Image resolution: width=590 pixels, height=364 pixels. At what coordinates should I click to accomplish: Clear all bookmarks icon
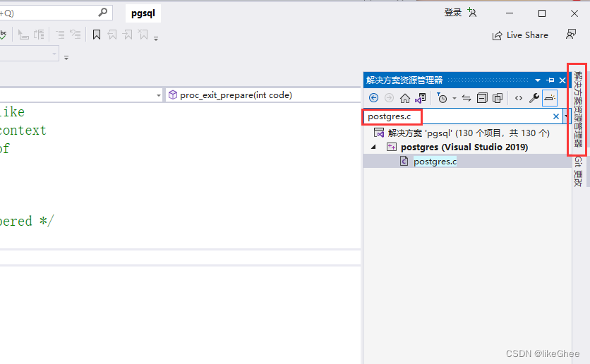pyautogui.click(x=143, y=35)
